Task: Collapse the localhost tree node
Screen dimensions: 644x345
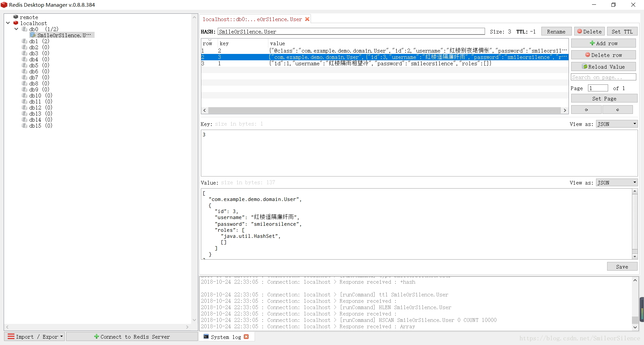Action: click(x=8, y=23)
